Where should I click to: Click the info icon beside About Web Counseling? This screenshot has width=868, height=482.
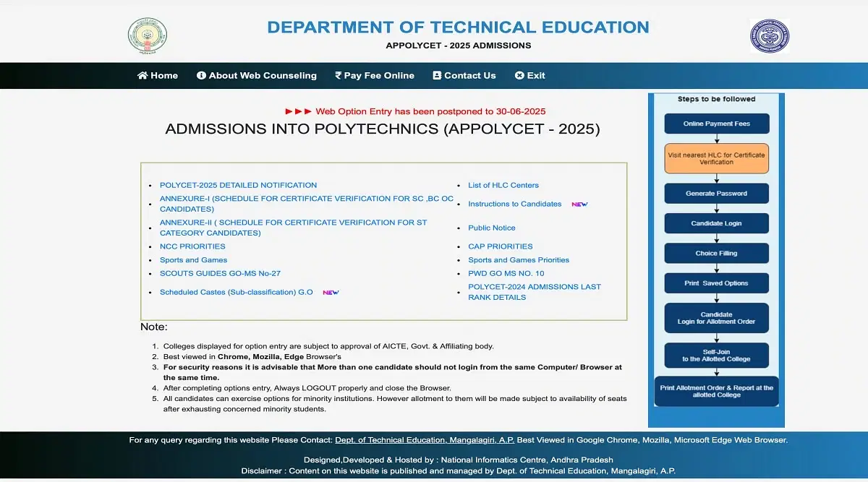click(x=202, y=75)
